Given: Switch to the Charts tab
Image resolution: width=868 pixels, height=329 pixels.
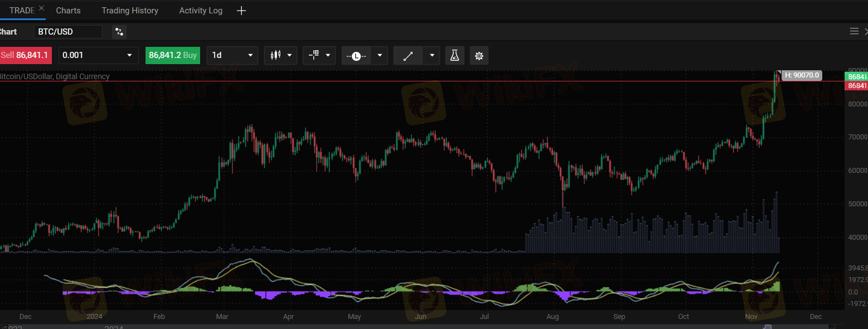Looking at the screenshot, I should pos(68,11).
